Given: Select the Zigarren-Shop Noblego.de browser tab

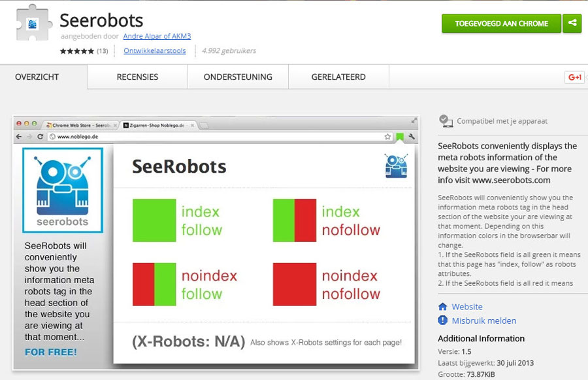Looking at the screenshot, I should pos(157,126).
